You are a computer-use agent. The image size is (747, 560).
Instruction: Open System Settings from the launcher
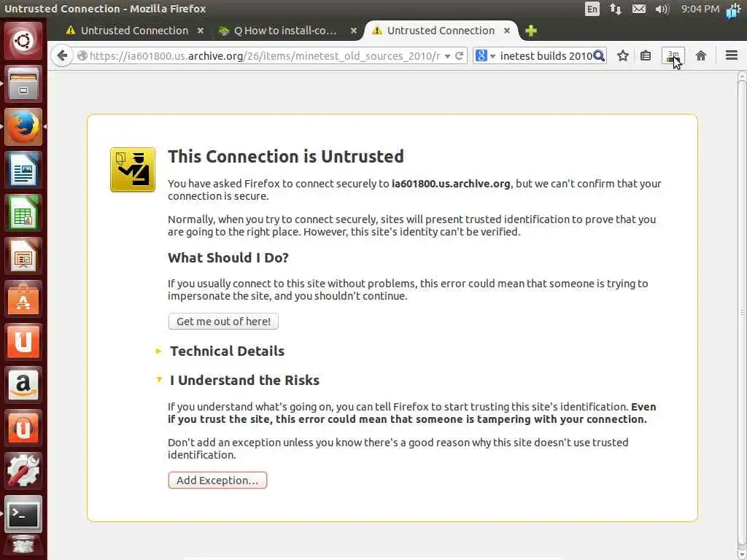[23, 470]
